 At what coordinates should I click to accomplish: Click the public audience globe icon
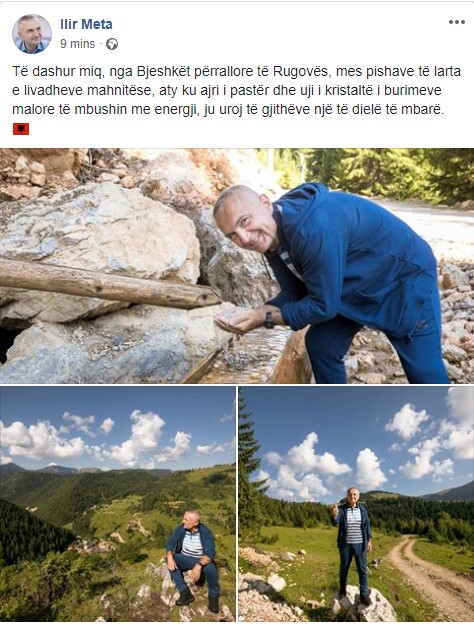point(112,44)
